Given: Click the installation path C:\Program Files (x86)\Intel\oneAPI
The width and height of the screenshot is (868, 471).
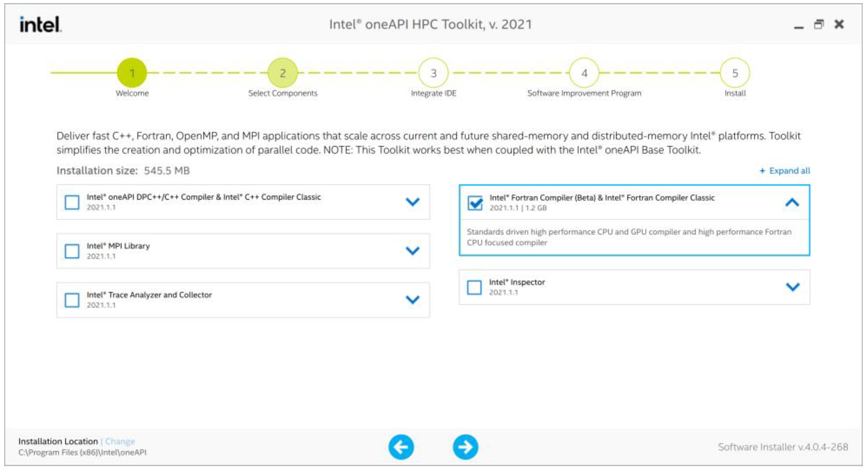Looking at the screenshot, I should coord(82,452).
